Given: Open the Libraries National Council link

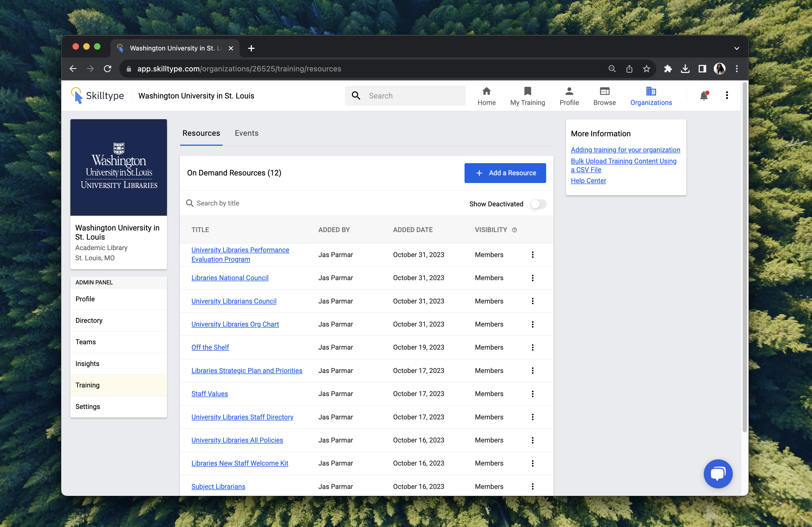Looking at the screenshot, I should pos(230,278).
